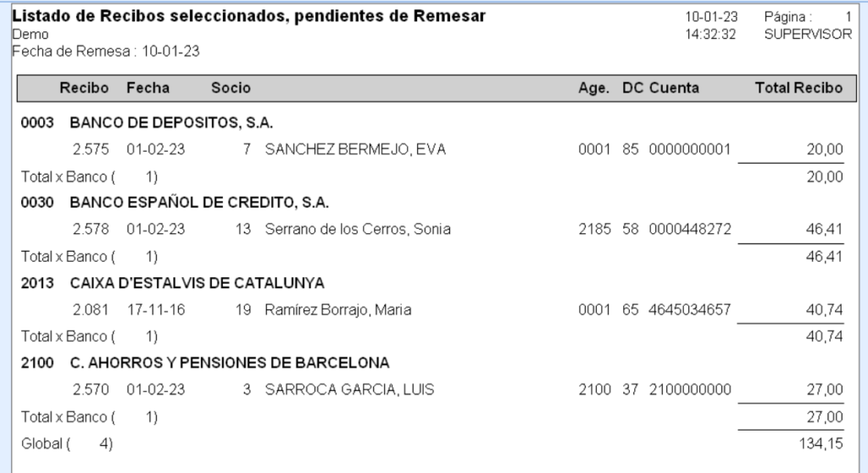868x473 pixels.
Task: Click member name 'Serrano de los Cerros, Sonia'
Action: click(358, 230)
